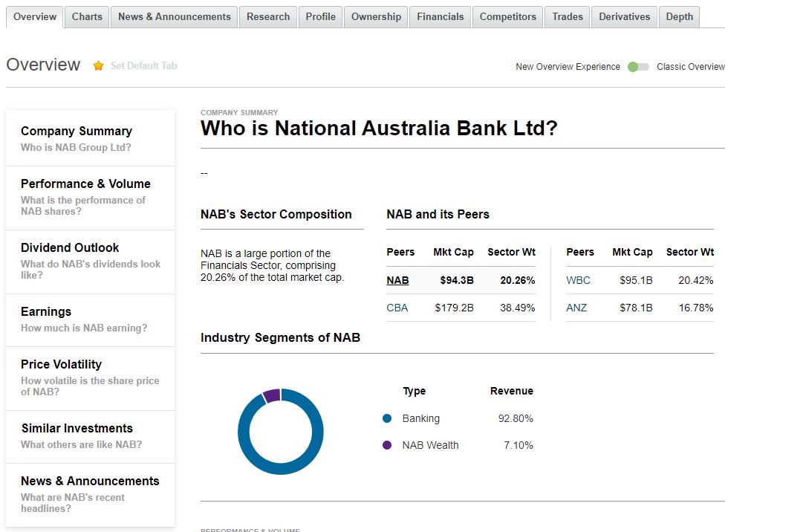
Task: Open News & Announcements sidebar section
Action: tap(91, 495)
